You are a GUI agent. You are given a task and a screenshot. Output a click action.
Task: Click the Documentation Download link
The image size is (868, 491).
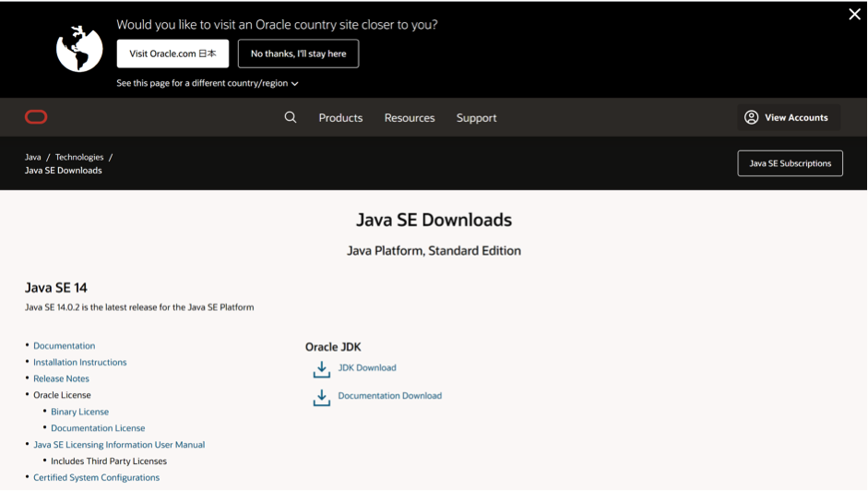389,395
